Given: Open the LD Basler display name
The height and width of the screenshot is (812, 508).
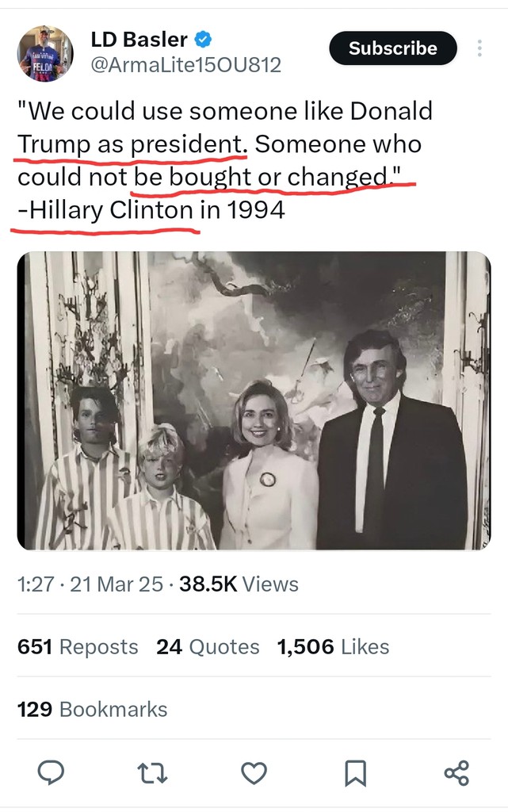Looking at the screenshot, I should 139,39.
